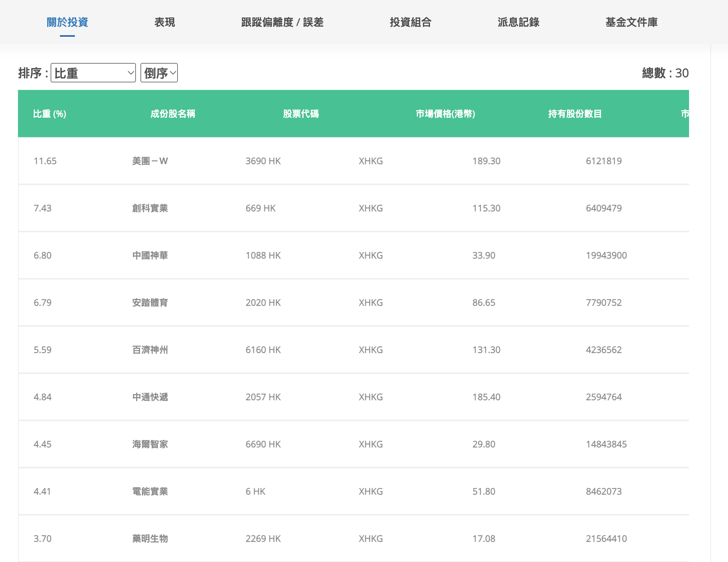Click the 33.90 price value
Image resolution: width=728 pixels, height=562 pixels.
coord(484,256)
